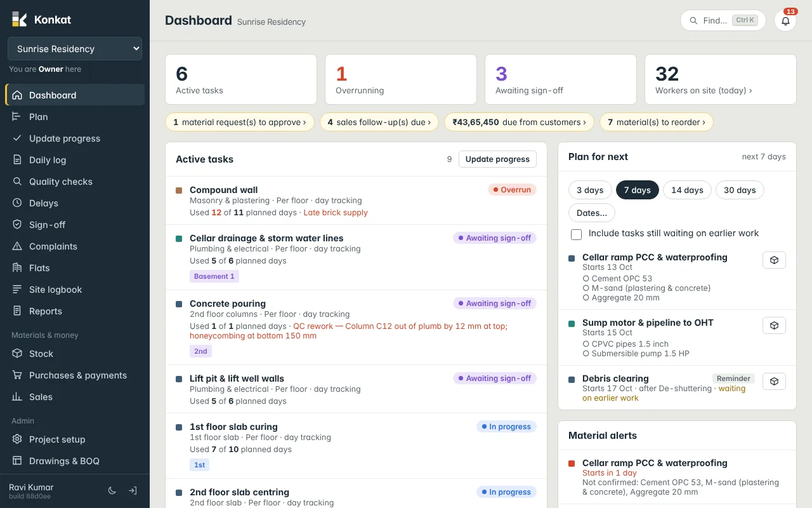
Task: Open the Awaiting sign-off count card
Action: click(561, 79)
